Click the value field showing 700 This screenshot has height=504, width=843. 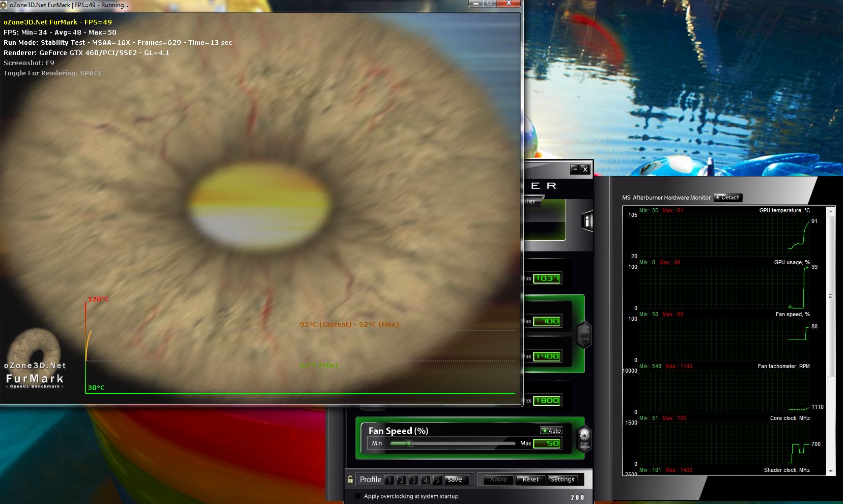(x=547, y=321)
